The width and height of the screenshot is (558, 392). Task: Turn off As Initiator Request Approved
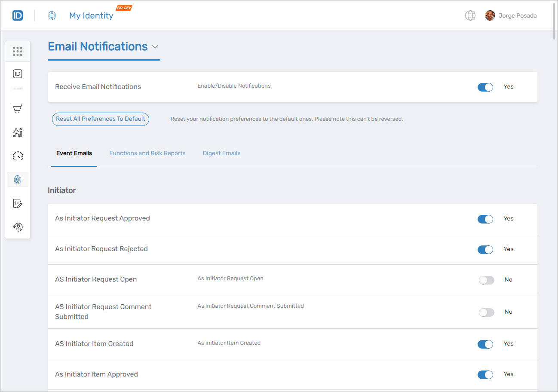coord(485,219)
